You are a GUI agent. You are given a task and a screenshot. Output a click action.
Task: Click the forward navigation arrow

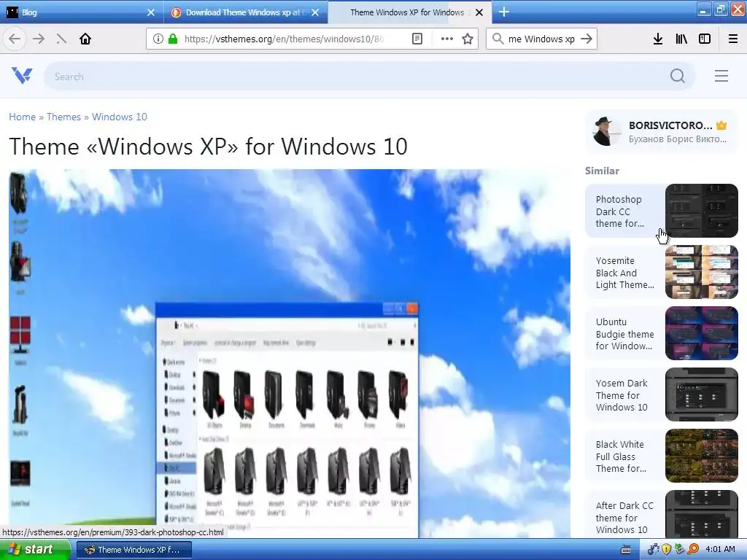[x=39, y=39]
